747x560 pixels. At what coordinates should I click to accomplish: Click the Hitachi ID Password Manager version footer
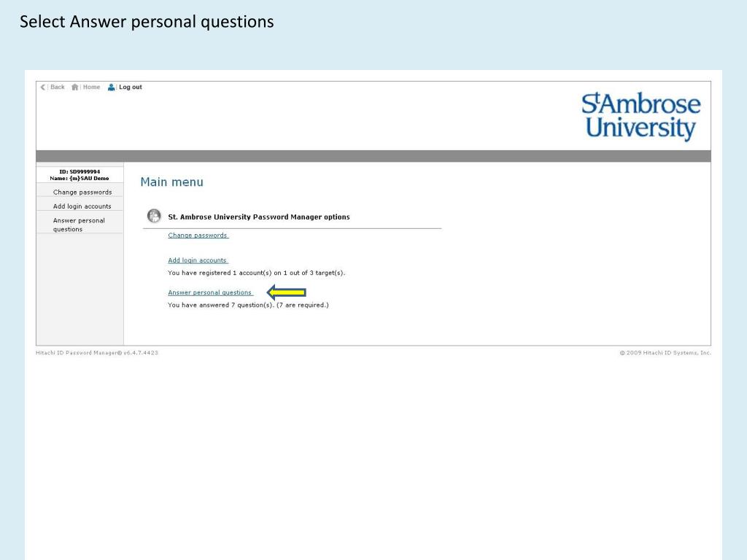(97, 353)
